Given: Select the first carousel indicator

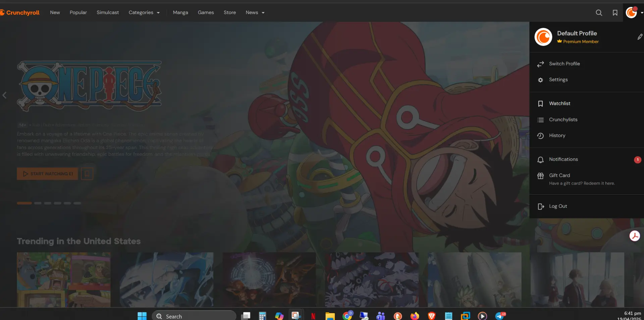Looking at the screenshot, I should [x=24, y=203].
